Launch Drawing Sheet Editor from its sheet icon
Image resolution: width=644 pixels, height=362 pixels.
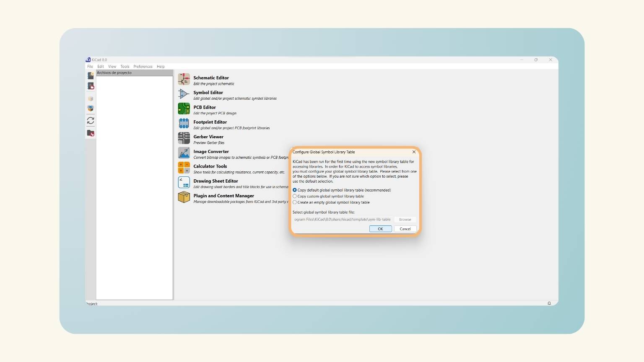coord(184,182)
